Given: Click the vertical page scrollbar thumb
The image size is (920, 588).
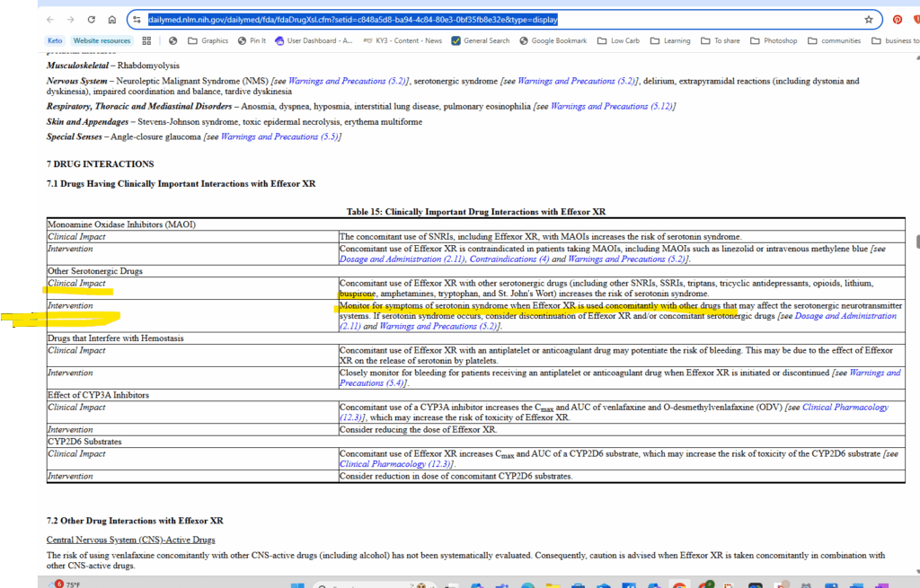Looking at the screenshot, I should pyautogui.click(x=916, y=242).
